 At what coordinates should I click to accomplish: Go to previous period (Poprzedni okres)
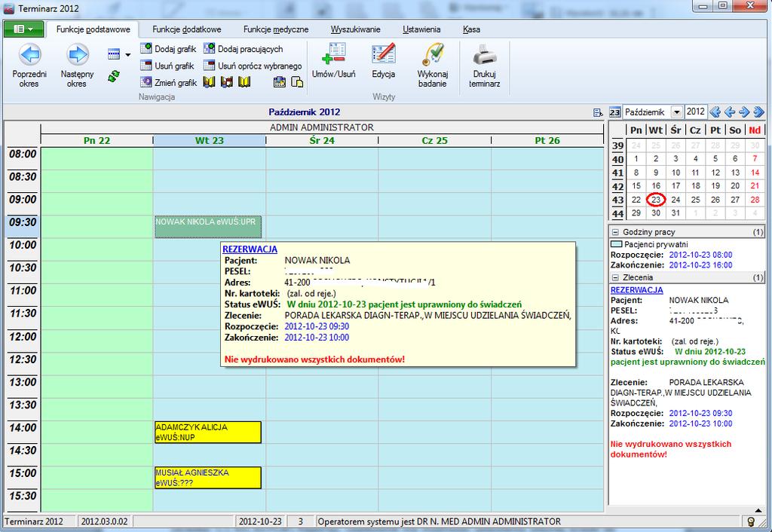coord(29,66)
